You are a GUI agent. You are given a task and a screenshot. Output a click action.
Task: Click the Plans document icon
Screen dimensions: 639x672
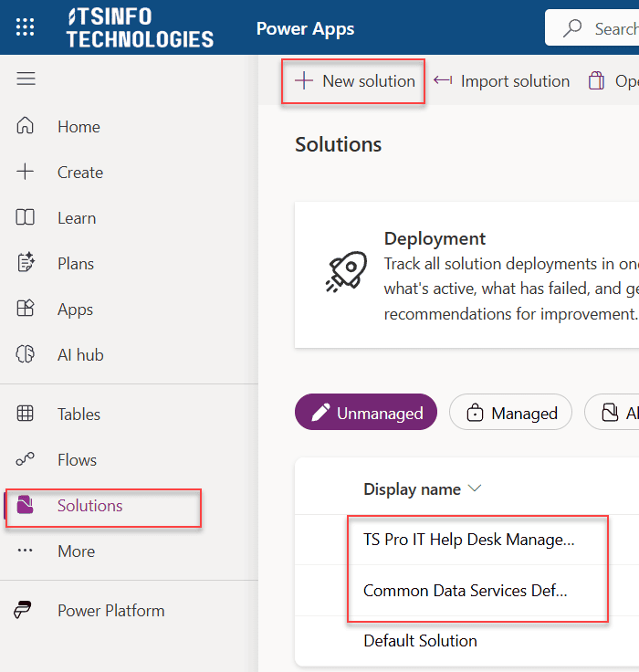[26, 263]
